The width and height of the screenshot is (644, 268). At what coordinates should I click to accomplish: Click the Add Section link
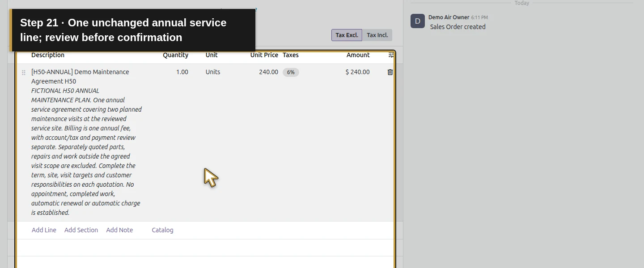pyautogui.click(x=81, y=230)
